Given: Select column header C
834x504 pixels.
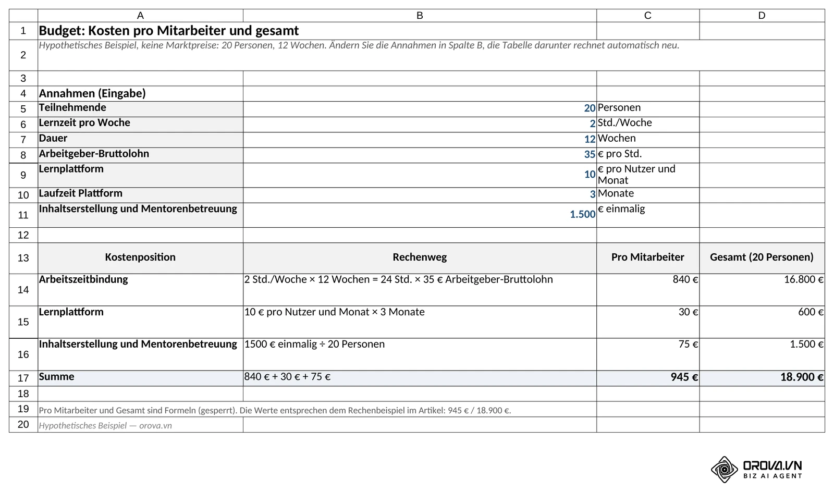Looking at the screenshot, I should point(648,16).
